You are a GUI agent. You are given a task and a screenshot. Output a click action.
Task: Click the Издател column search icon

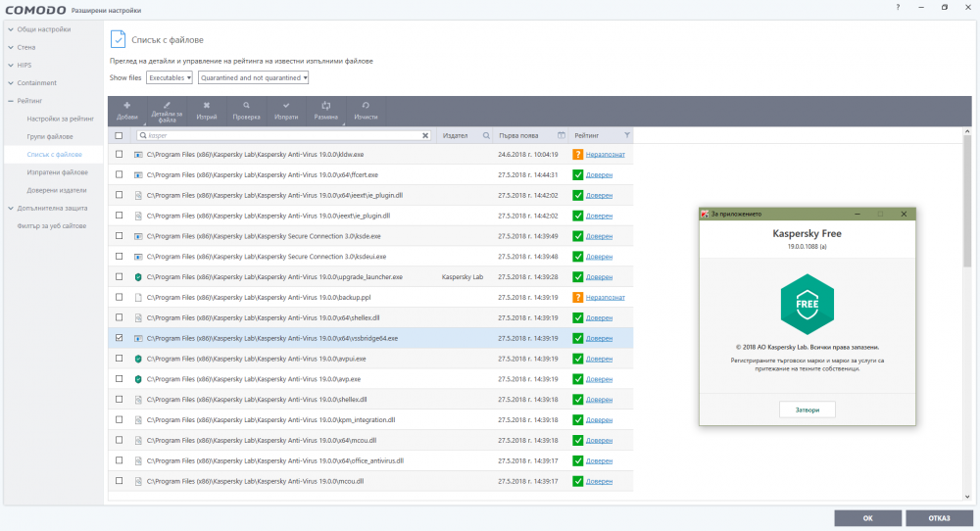pos(486,135)
